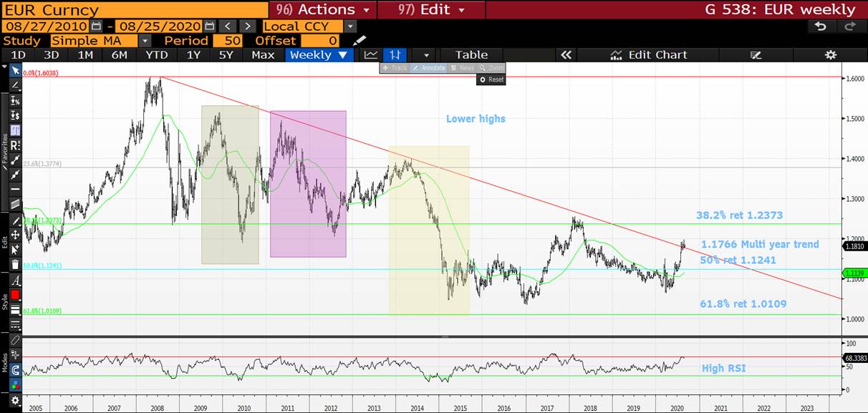Viewport: 868px width, 413px height.
Task: Select the arrow pointer tool
Action: coord(15,71)
